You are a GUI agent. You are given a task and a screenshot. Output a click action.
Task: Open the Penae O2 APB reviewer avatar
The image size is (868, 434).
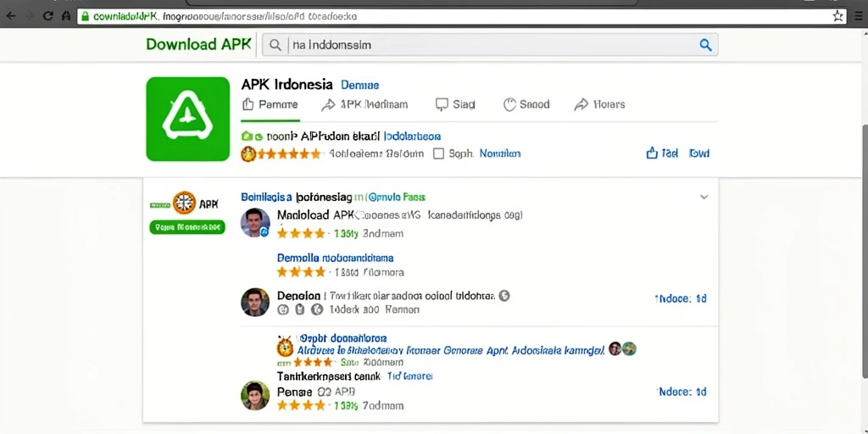(x=255, y=396)
